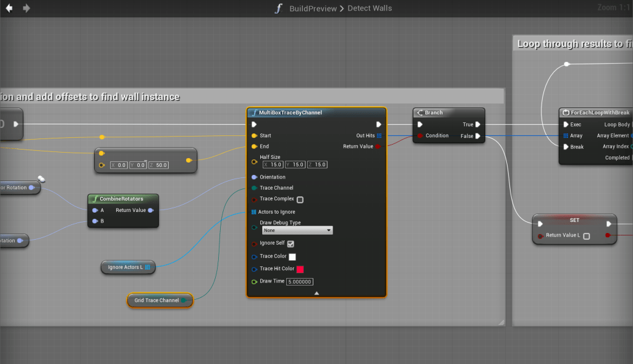Select Detect Walls in the breadcrumb
This screenshot has height=364, width=633.
tap(370, 8)
